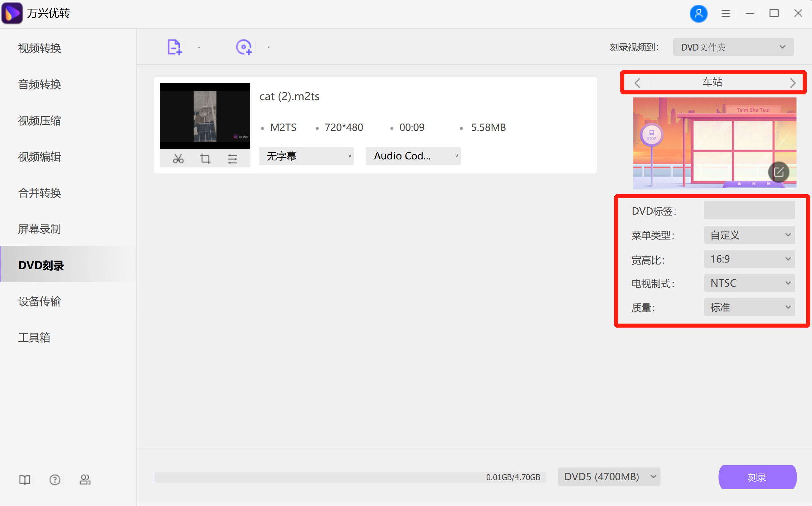
Task: Click the DVD标签 input field
Action: pyautogui.click(x=749, y=211)
